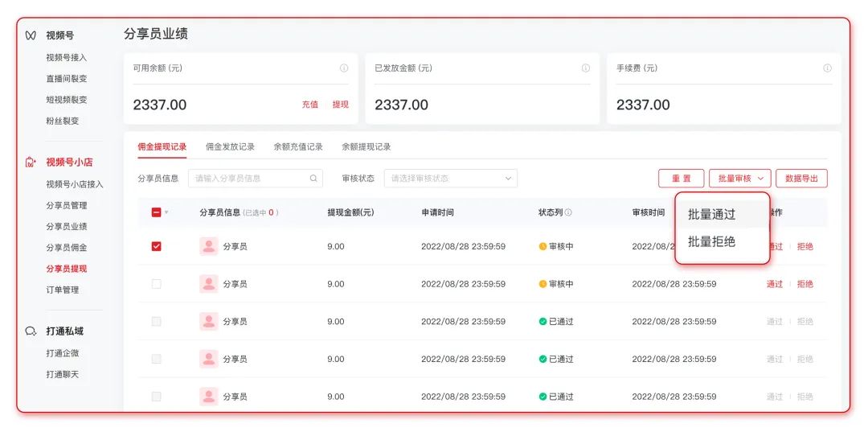Viewport: 868px width, 432px height.
Task: Toggle the select-all checkbox in table header
Action: click(156, 213)
